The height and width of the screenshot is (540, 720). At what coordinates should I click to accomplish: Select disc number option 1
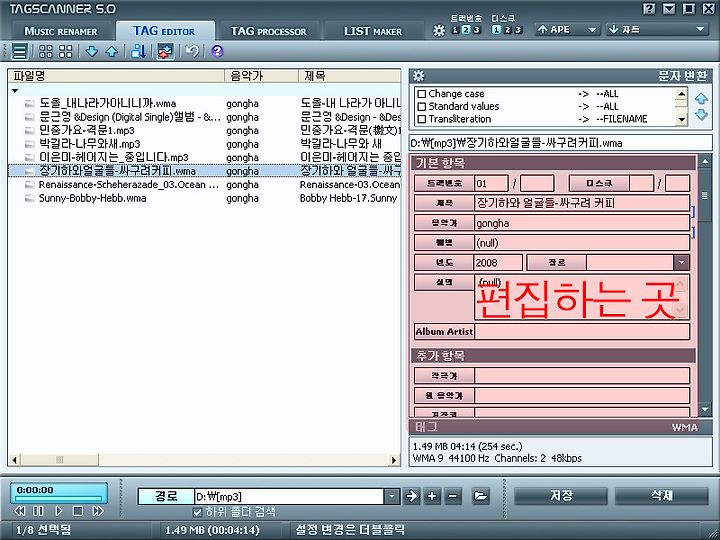click(496, 30)
